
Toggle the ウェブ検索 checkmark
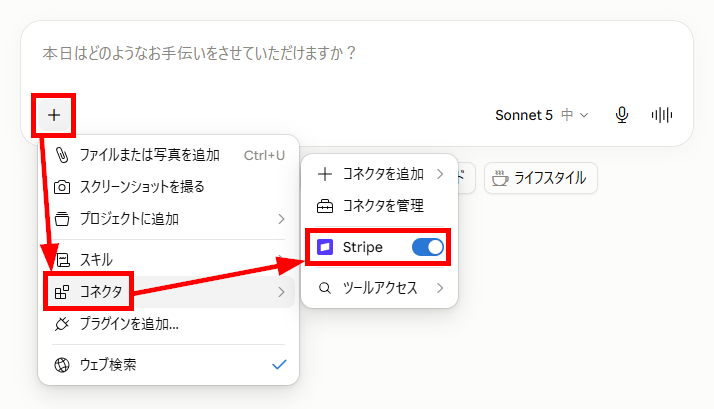point(279,365)
